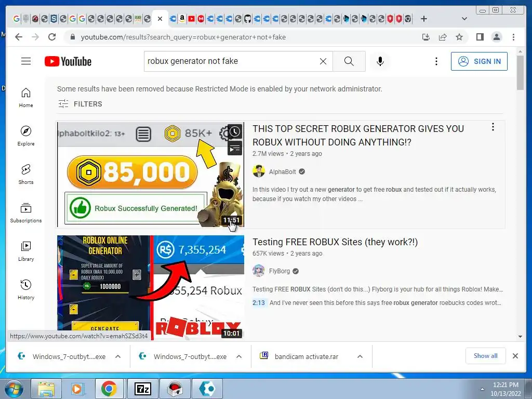The image size is (532, 399).
Task: Share this page using the share icon
Action: [x=443, y=37]
